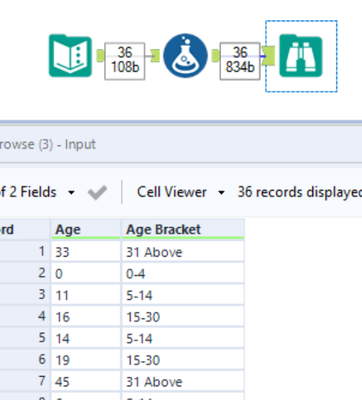Image resolution: width=362 pixels, height=400 pixels.
Task: Select the 0-4 age bracket cell
Action: point(183,274)
